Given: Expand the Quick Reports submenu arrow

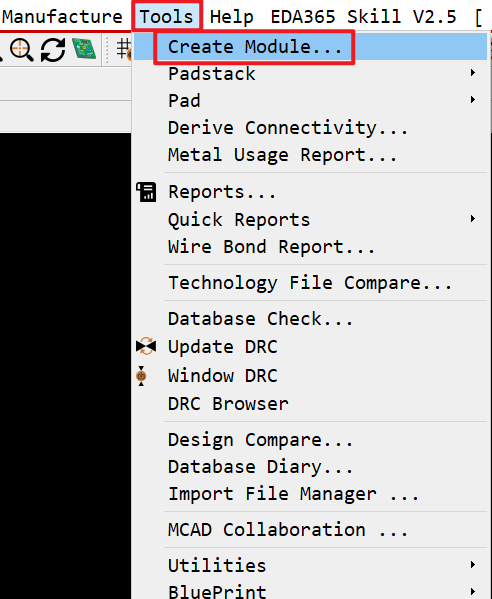Looking at the screenshot, I should pyautogui.click(x=473, y=219).
